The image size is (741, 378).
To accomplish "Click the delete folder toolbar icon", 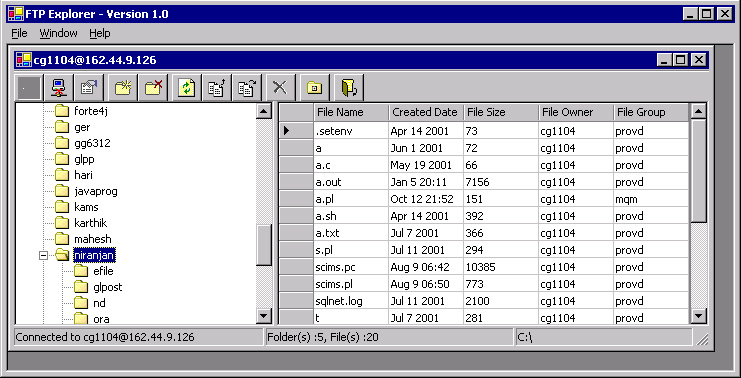I will [154, 88].
